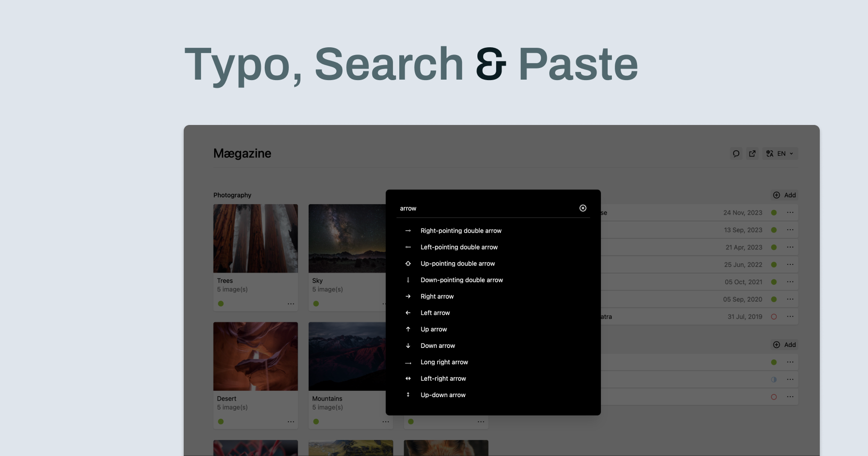Screen dimensions: 868x456
Task: Choose the Up-down arrow symbol icon
Action: tap(408, 395)
